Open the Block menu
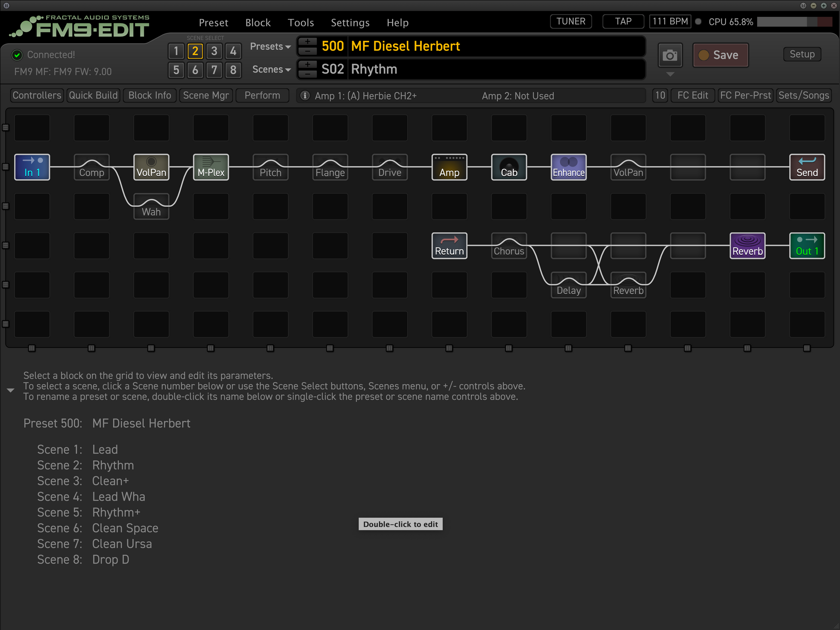 click(x=258, y=22)
